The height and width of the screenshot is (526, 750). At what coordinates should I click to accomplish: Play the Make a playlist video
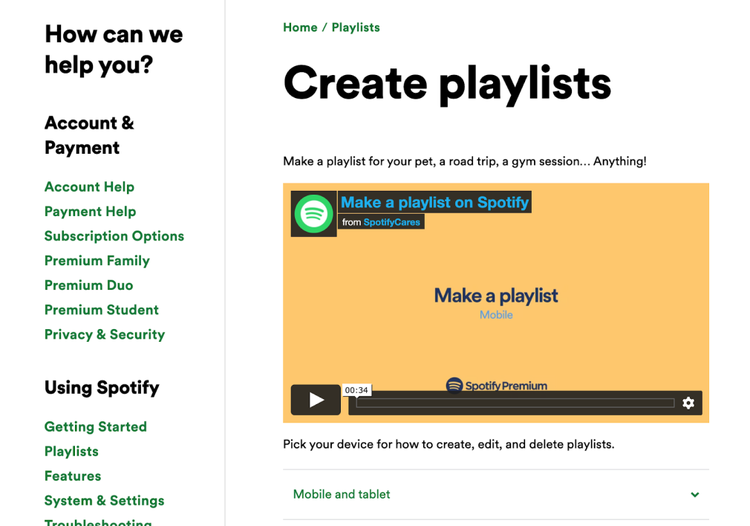[x=316, y=400]
